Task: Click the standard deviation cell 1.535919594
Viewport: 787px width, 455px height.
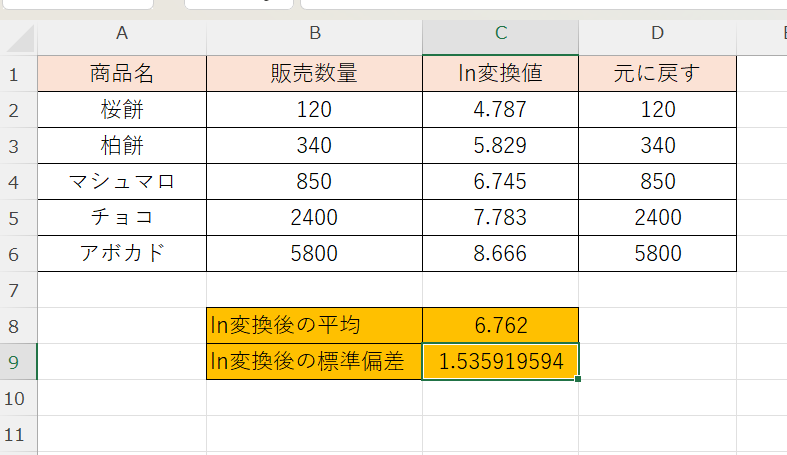Action: pyautogui.click(x=500, y=362)
